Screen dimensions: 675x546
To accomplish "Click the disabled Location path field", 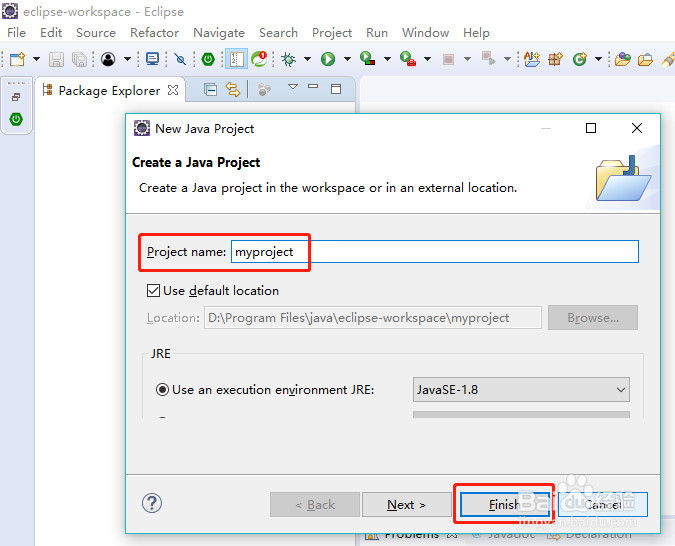I will point(373,318).
